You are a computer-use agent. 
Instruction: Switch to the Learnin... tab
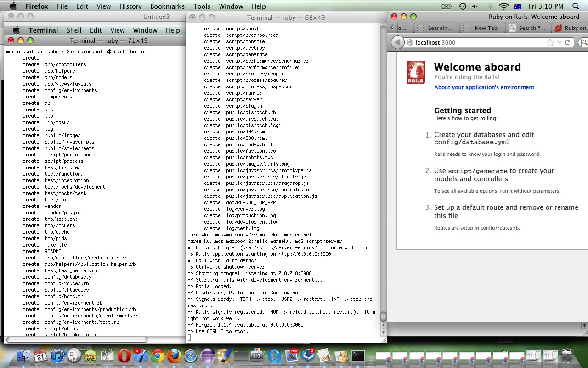(x=437, y=28)
